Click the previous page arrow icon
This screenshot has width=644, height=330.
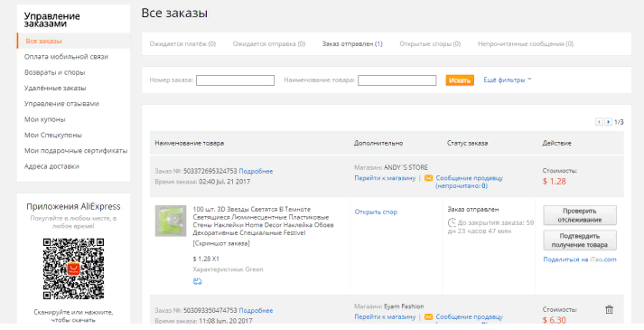(x=599, y=122)
